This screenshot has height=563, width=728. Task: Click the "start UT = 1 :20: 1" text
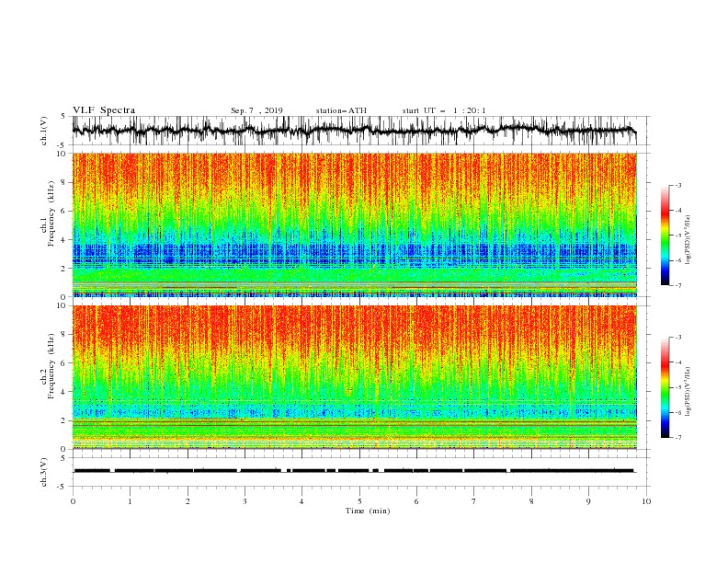pos(444,110)
